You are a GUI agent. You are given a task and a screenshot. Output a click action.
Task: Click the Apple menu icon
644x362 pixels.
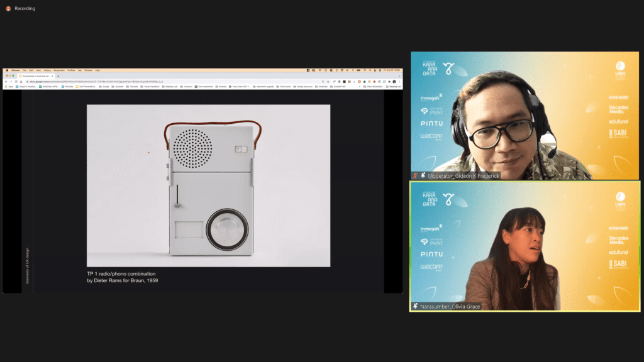coord(6,70)
